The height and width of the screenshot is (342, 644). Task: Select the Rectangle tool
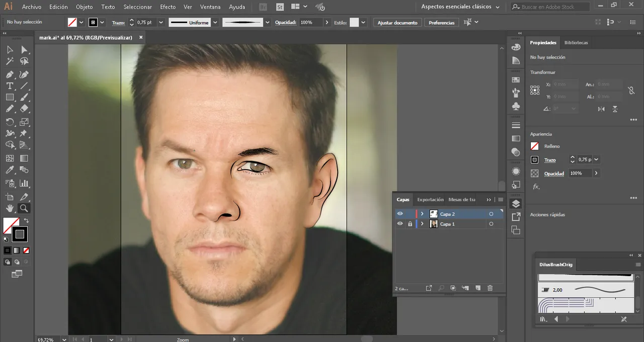coord(10,97)
